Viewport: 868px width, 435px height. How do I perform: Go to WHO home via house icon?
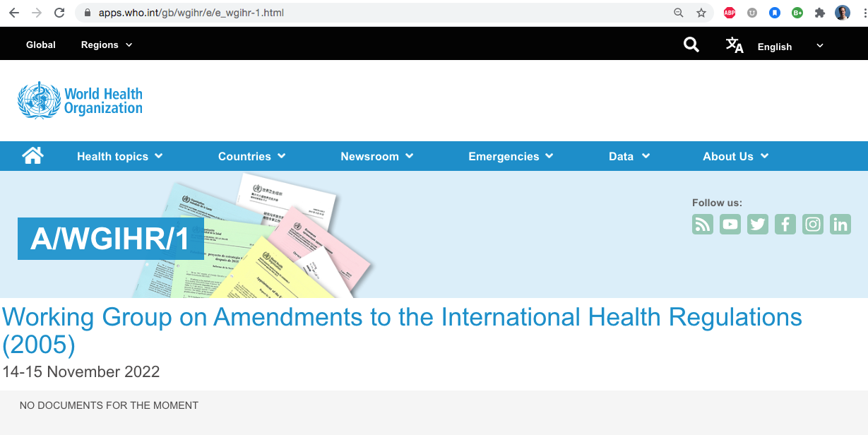coord(33,155)
